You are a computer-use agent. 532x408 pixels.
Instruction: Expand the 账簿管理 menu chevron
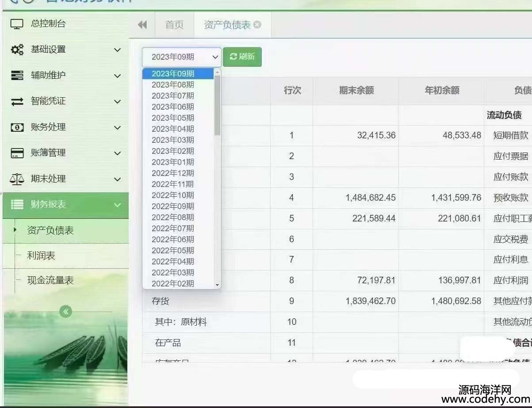pos(117,153)
